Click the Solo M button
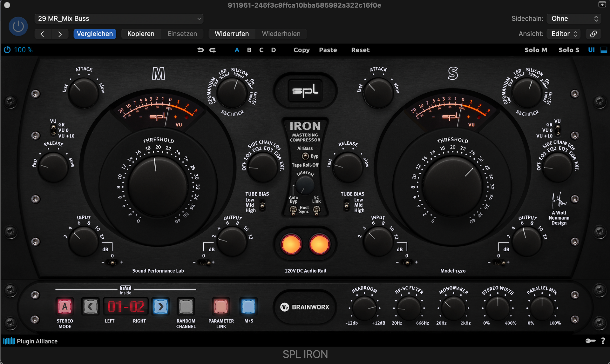This screenshot has height=364, width=610. [x=536, y=50]
